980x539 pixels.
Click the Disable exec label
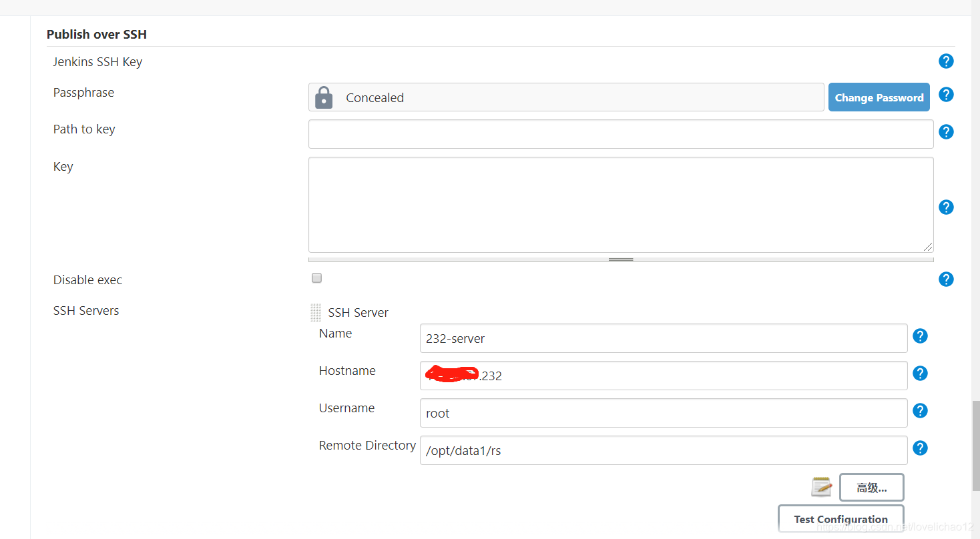(x=88, y=280)
